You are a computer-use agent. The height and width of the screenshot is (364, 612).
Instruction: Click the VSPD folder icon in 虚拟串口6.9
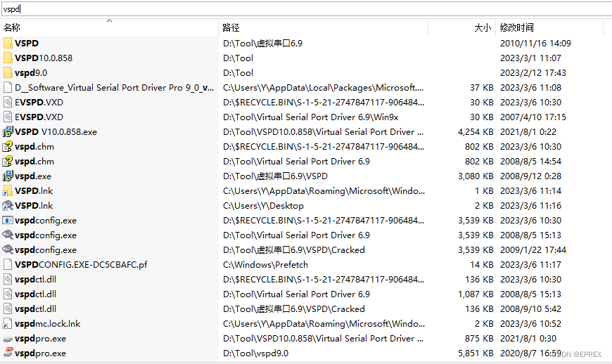coord(8,44)
